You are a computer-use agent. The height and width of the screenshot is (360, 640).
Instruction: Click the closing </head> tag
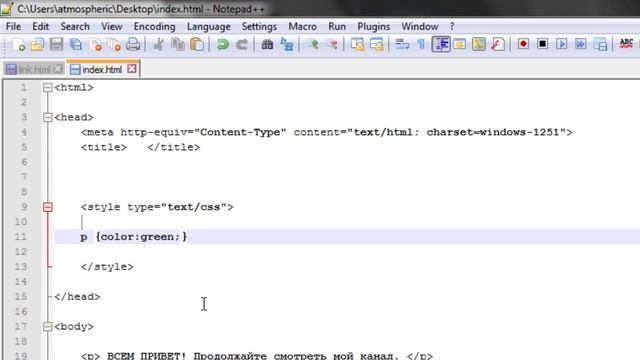point(77,297)
